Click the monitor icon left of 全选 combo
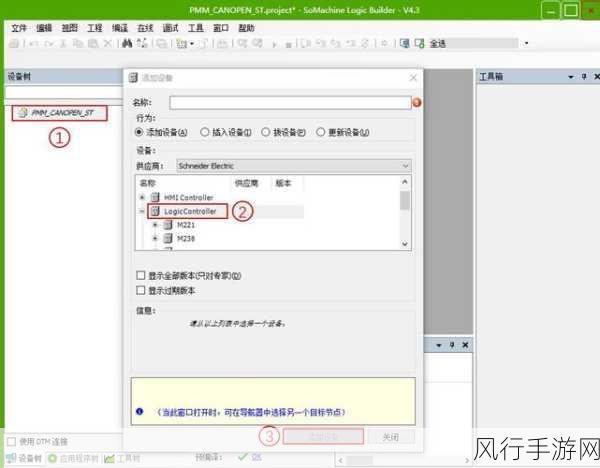600x468 pixels. click(404, 44)
